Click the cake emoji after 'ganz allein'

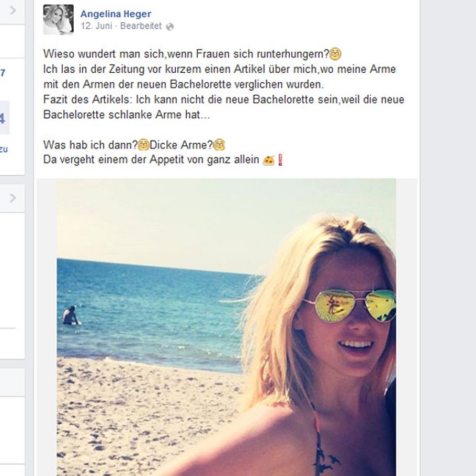[x=269, y=160]
